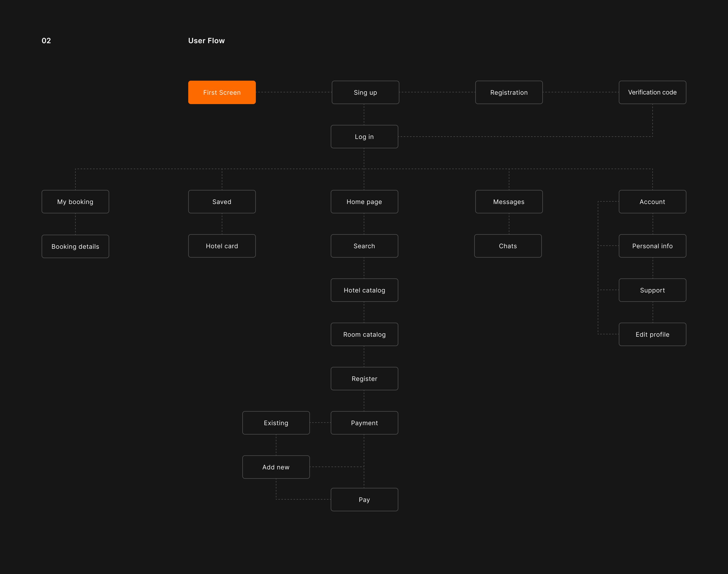The height and width of the screenshot is (574, 728).
Task: Select the Room catalog node
Action: tap(364, 334)
